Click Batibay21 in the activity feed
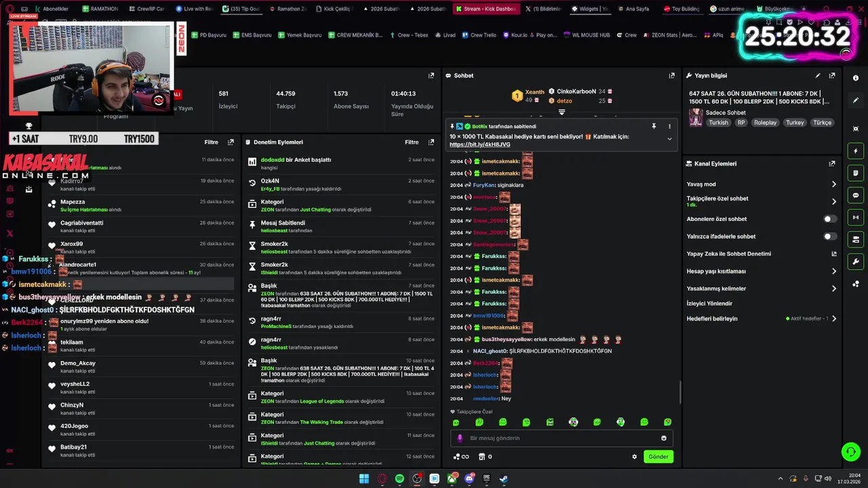 [73, 447]
